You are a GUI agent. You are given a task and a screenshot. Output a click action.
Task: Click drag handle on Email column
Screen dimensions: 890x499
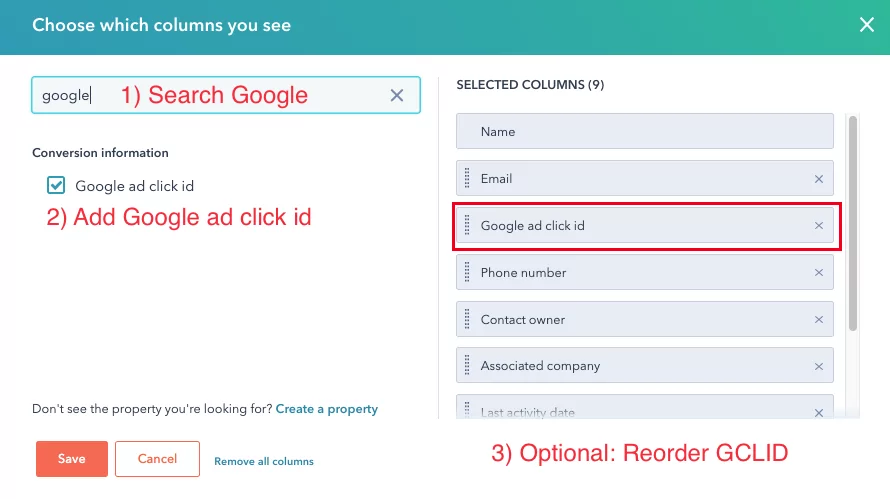click(x=467, y=179)
